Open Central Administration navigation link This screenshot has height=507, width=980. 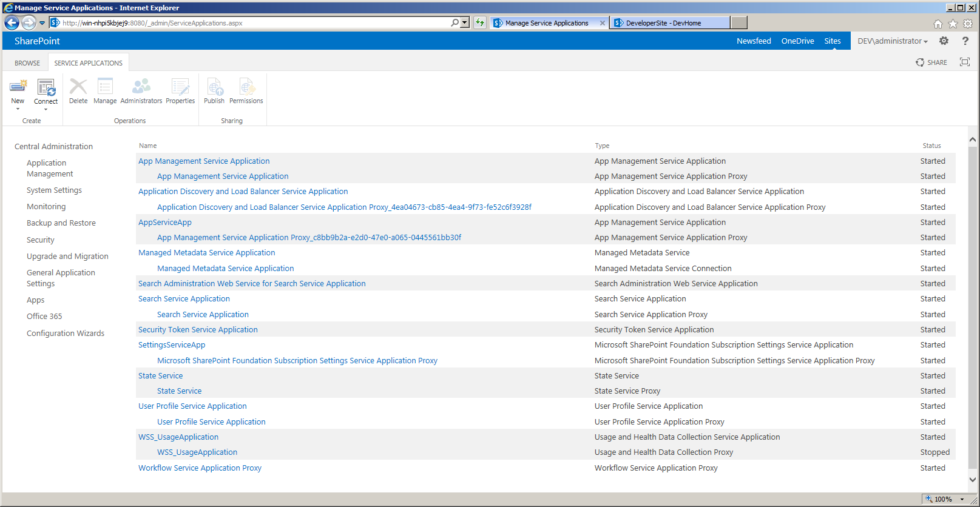click(53, 146)
